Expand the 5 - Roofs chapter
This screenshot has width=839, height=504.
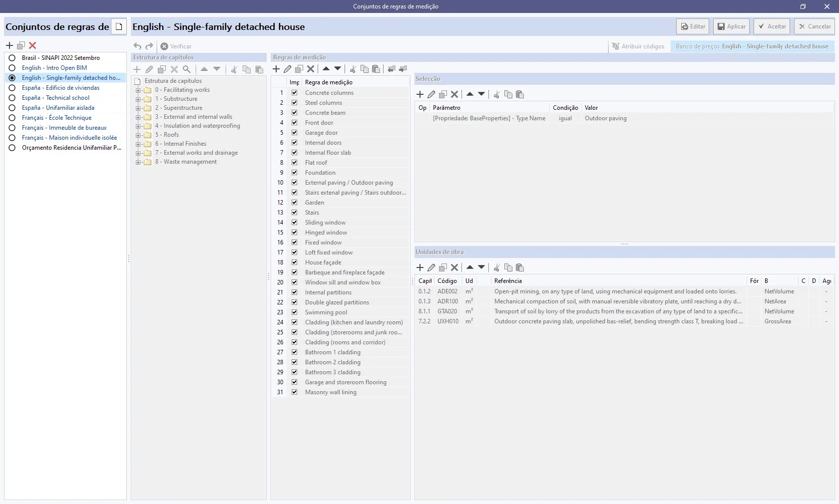point(138,135)
